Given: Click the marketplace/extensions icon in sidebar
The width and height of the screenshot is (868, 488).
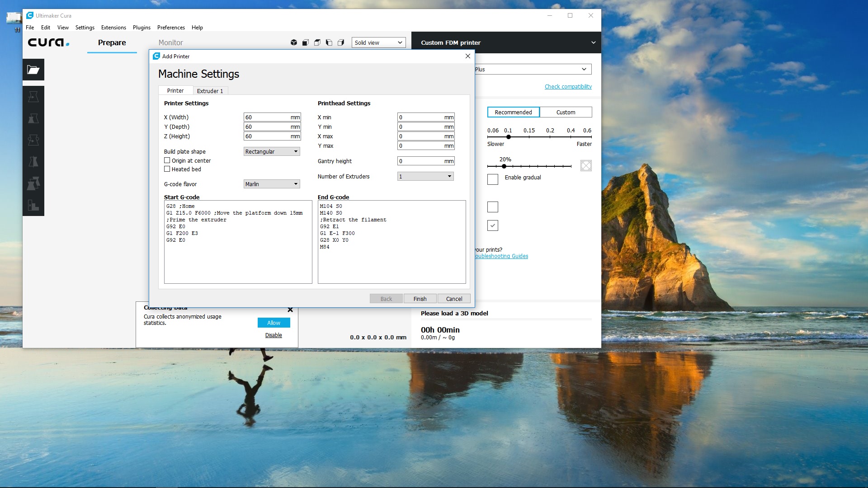Looking at the screenshot, I should (33, 206).
